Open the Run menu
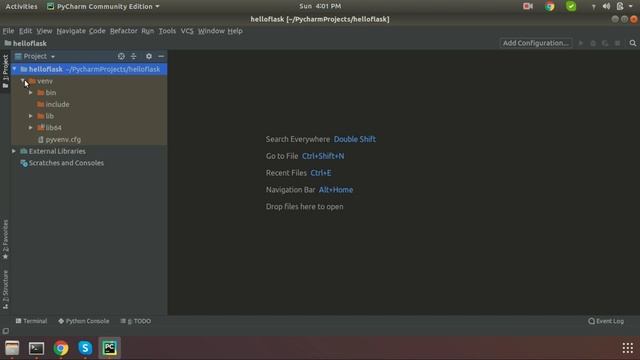 tap(148, 31)
